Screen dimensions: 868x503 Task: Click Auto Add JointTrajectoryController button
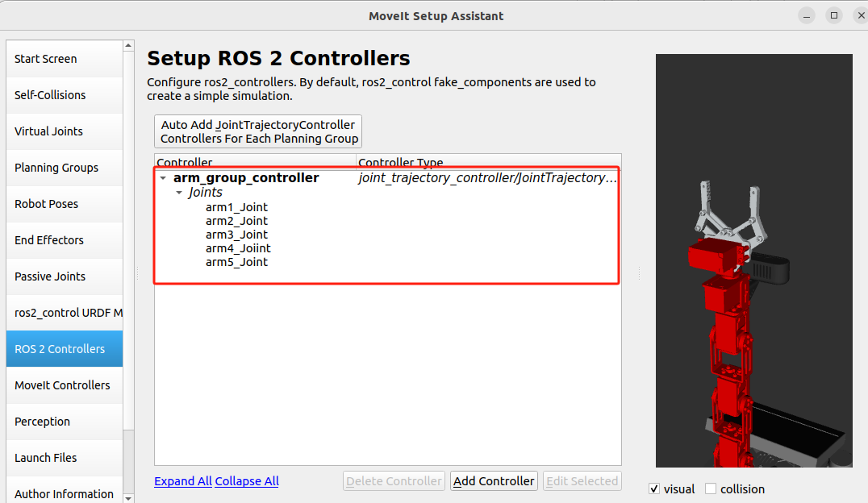258,131
